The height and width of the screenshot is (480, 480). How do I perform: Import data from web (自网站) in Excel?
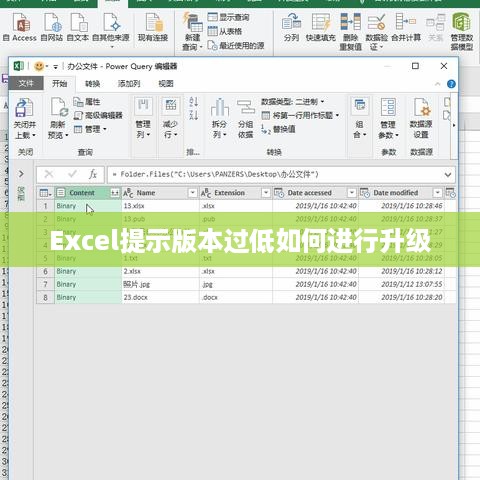pyautogui.click(x=52, y=27)
